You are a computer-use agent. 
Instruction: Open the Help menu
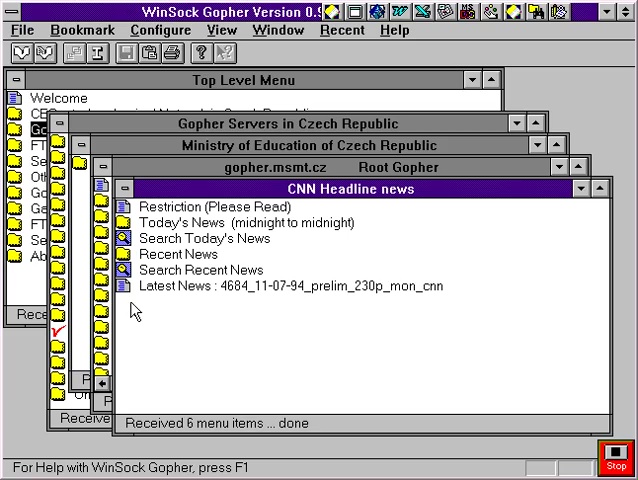tap(395, 30)
